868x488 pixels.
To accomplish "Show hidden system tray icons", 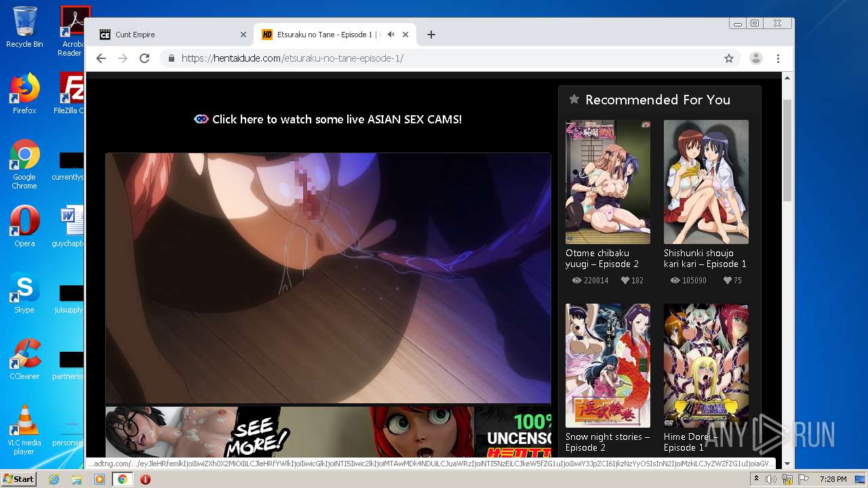I will tap(757, 479).
